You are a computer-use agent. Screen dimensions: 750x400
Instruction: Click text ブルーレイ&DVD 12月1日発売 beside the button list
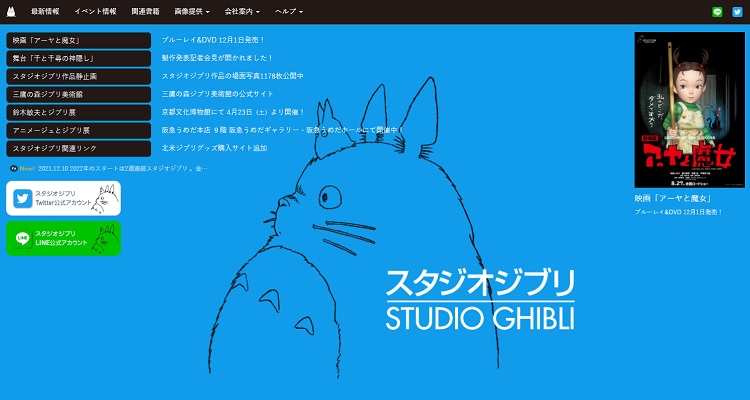point(213,40)
